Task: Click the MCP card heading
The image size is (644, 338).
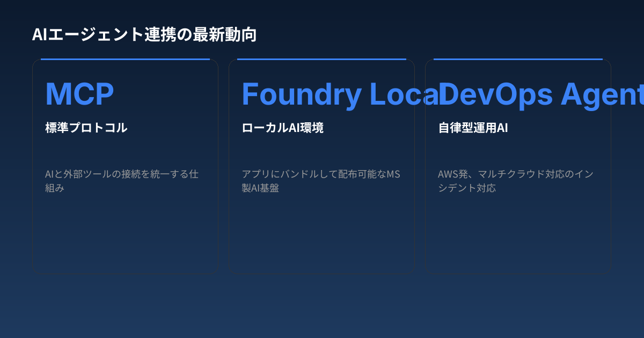Action: click(x=79, y=93)
